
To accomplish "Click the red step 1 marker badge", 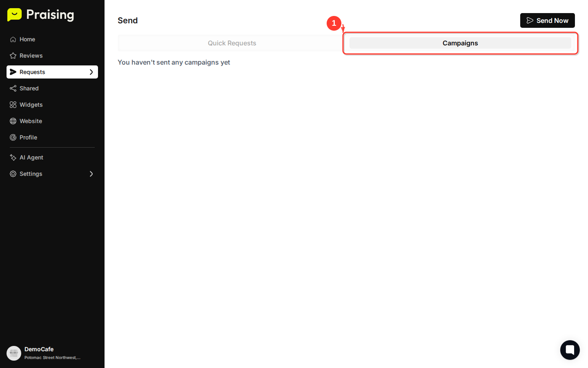I will (x=334, y=23).
